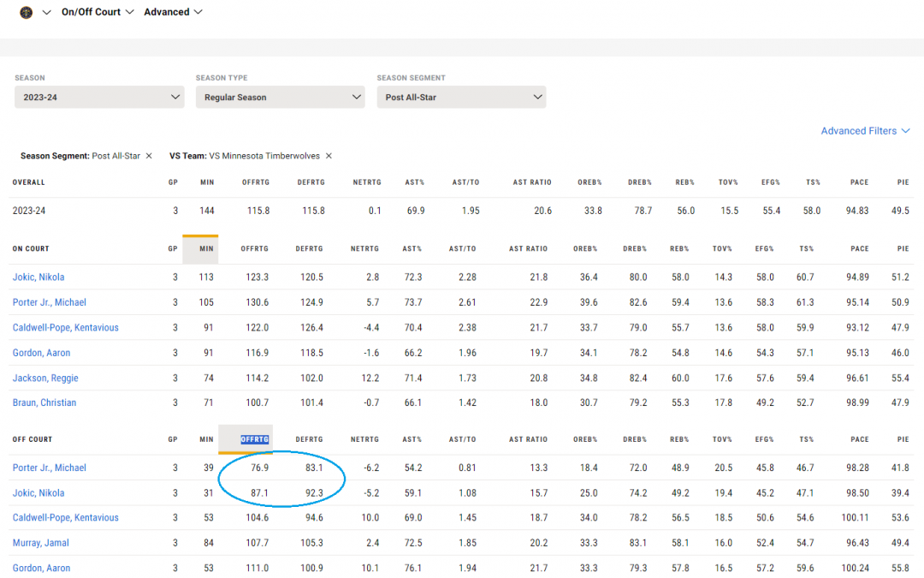The height and width of the screenshot is (578, 924).
Task: Expand the Advanced Filters link
Action: pyautogui.click(x=865, y=131)
